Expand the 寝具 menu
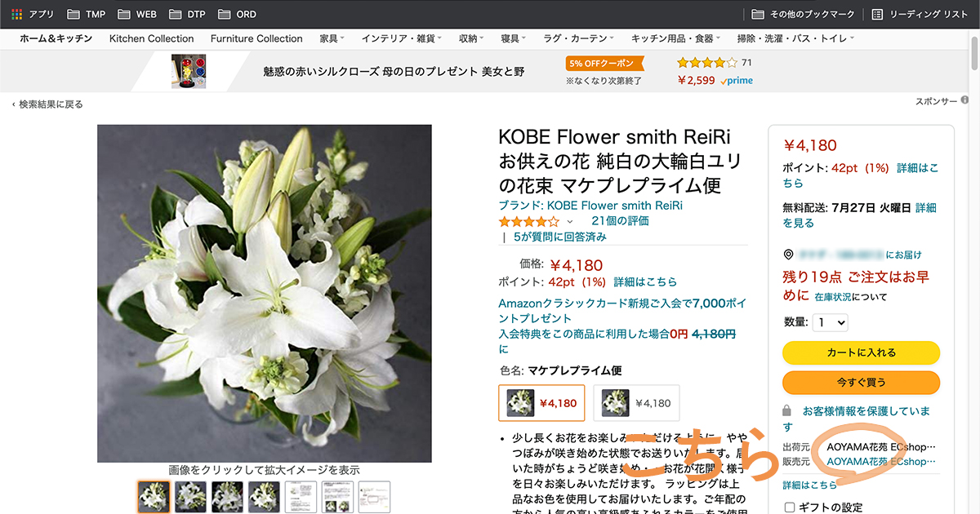The image size is (980, 514). point(514,38)
